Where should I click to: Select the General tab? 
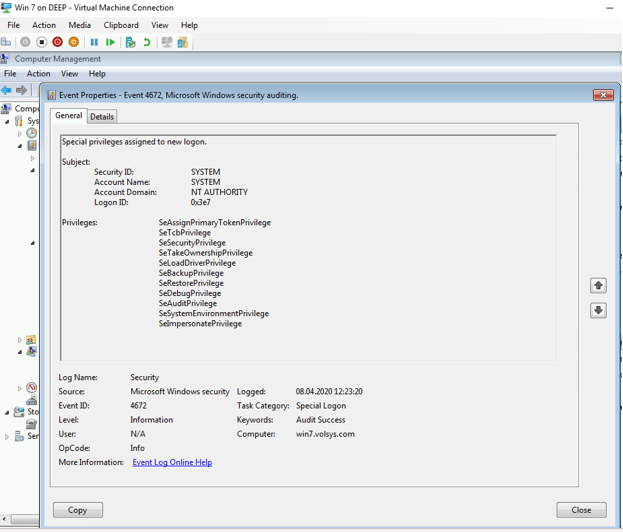[69, 116]
